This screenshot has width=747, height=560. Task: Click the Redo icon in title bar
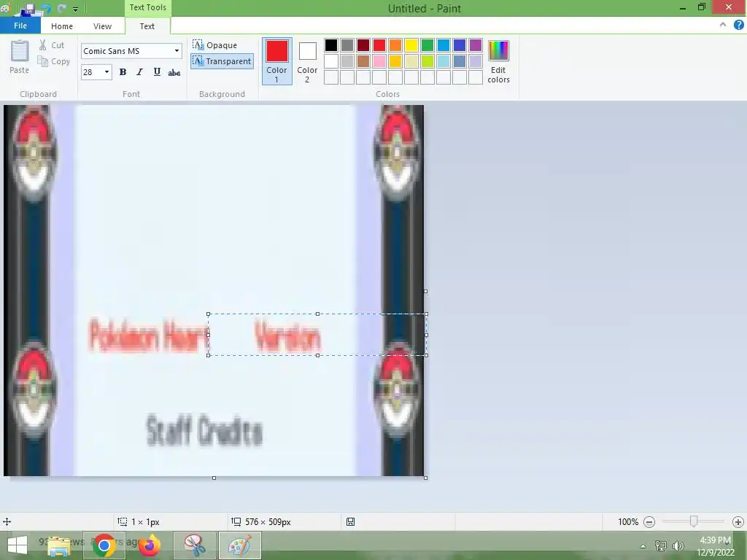tap(61, 8)
